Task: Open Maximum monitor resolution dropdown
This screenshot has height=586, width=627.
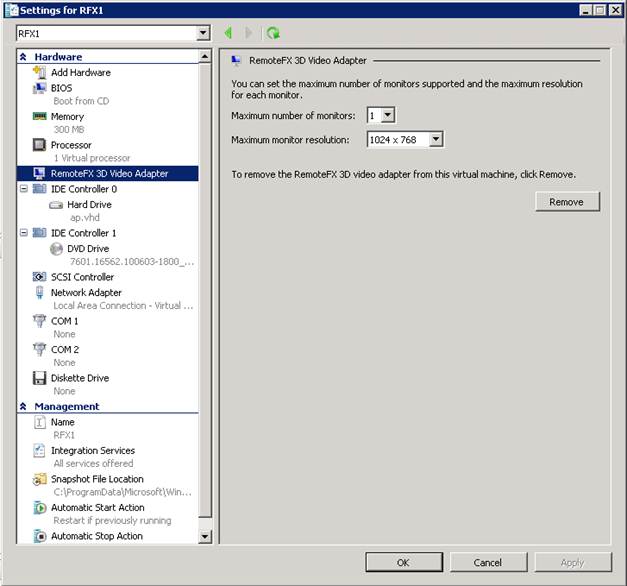Action: point(435,140)
